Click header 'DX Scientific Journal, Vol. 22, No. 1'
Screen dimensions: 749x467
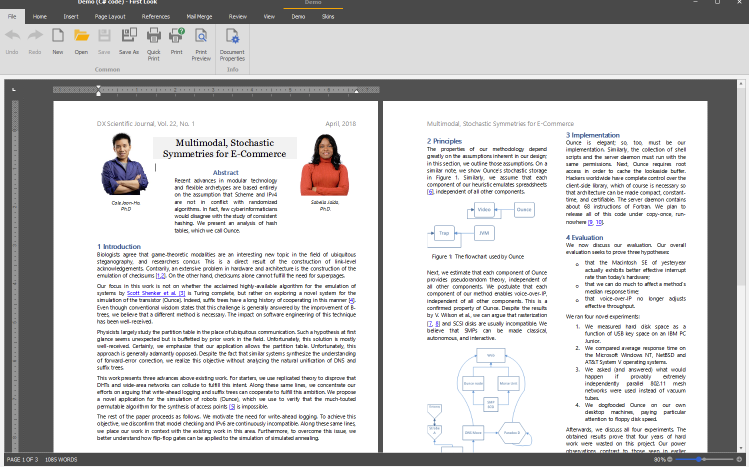[146, 124]
